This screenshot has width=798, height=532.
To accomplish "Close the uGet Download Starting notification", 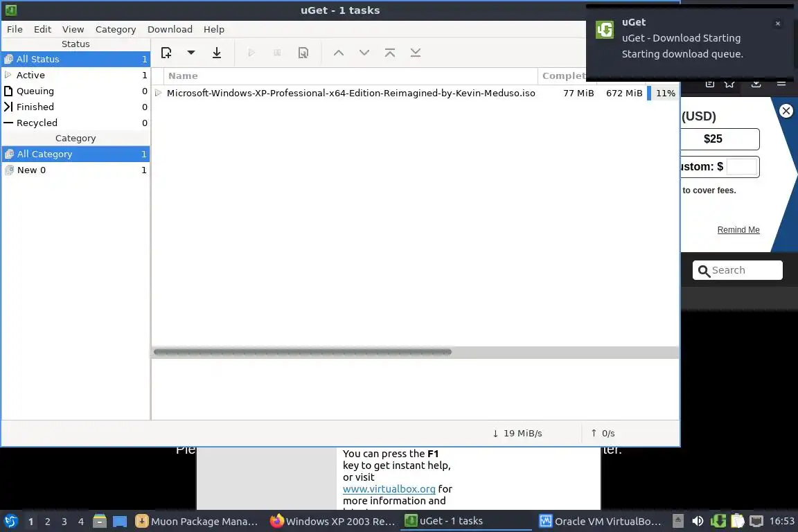I will (x=778, y=24).
